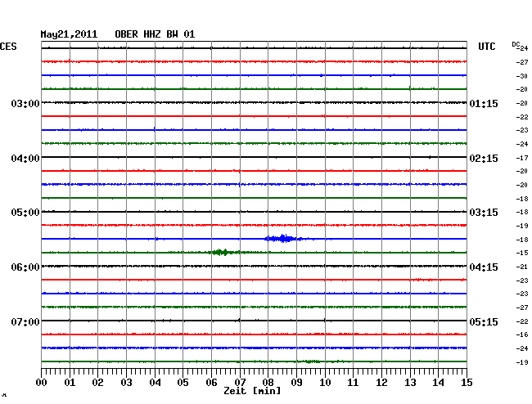Screen dimensions: 532x404
Task: Click minute tick label 12 on axis
Action: tap(381, 383)
